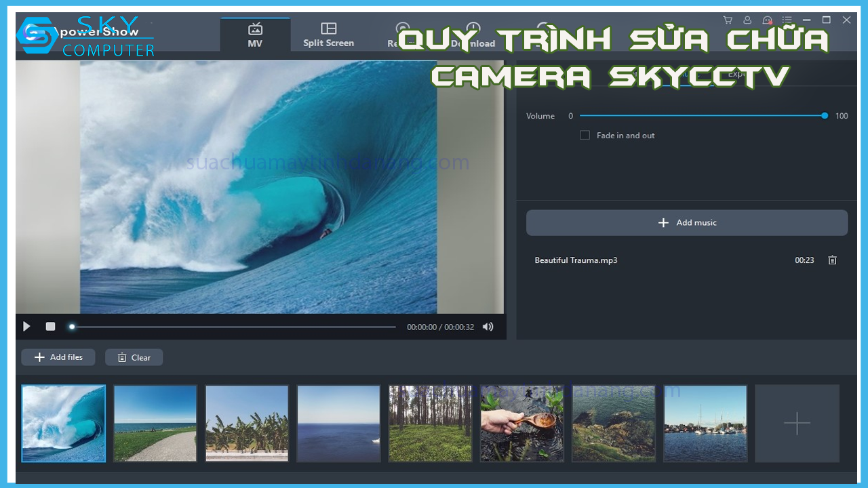
Task: Click the Add music button
Action: [686, 223]
